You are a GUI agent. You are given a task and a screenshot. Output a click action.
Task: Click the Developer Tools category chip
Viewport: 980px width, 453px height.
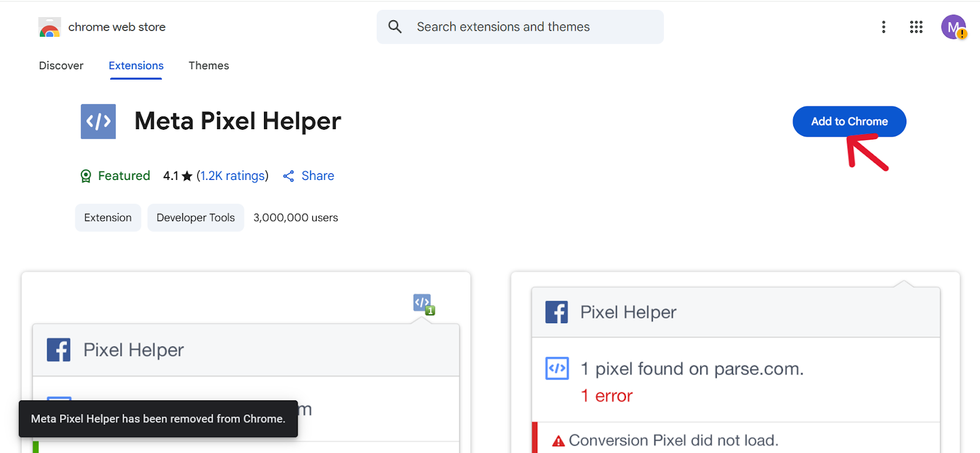(196, 218)
